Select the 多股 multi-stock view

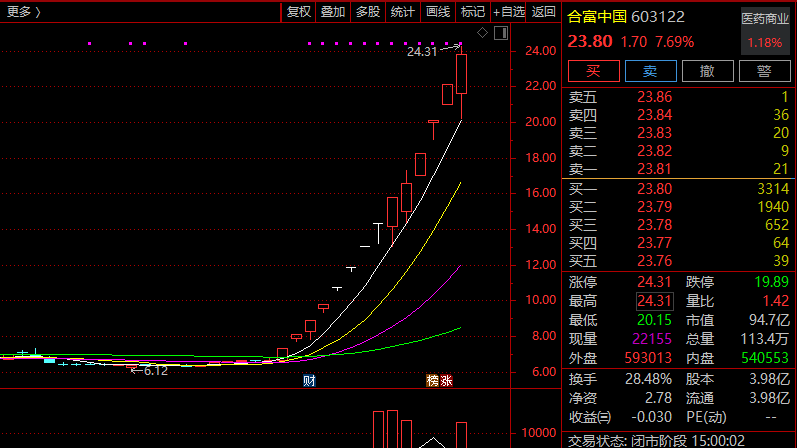(x=368, y=12)
